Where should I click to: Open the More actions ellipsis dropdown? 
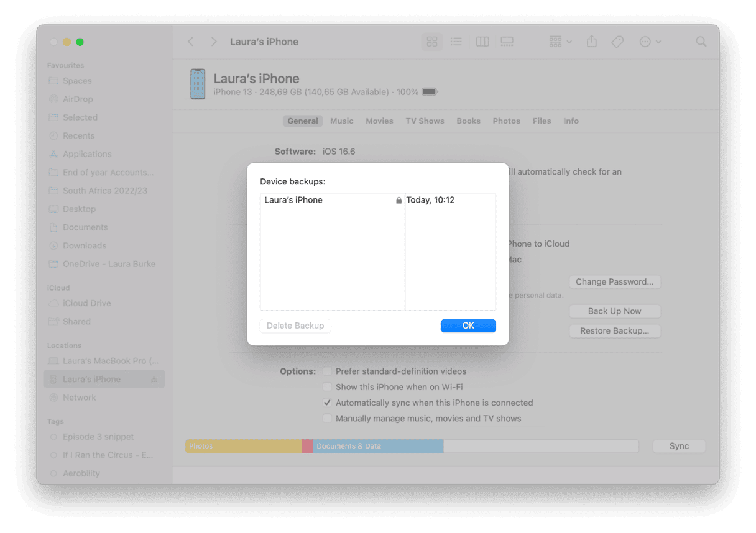(650, 41)
